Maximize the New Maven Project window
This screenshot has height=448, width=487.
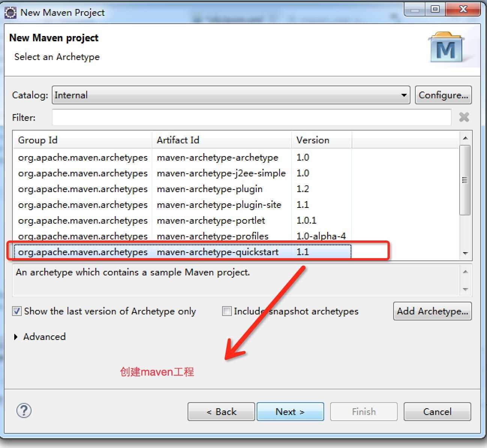tap(435, 10)
